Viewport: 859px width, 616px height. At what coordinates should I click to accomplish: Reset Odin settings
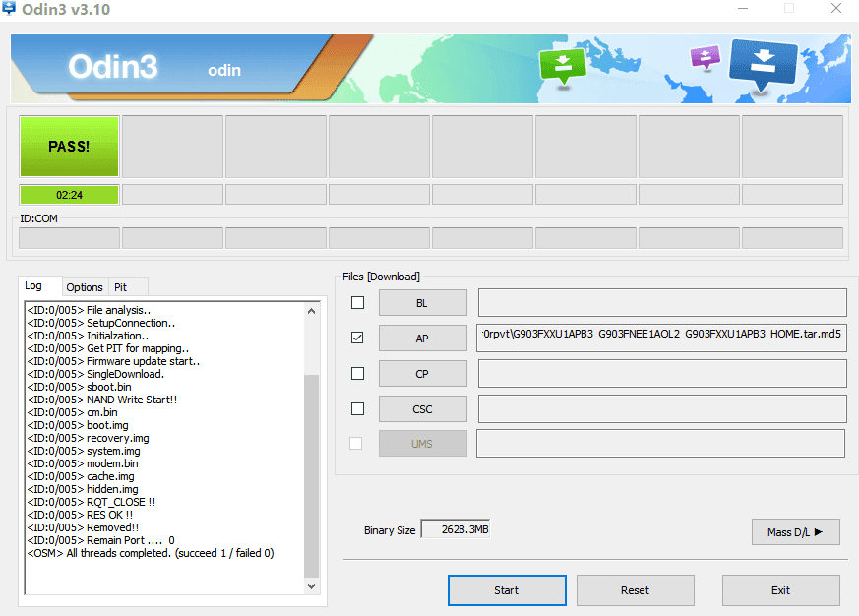(636, 590)
